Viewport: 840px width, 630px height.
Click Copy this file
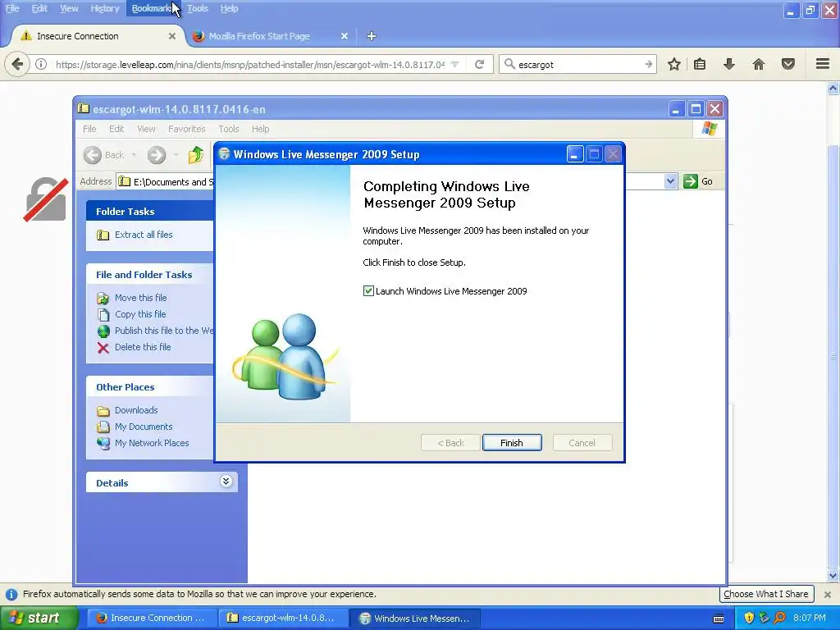(140, 314)
